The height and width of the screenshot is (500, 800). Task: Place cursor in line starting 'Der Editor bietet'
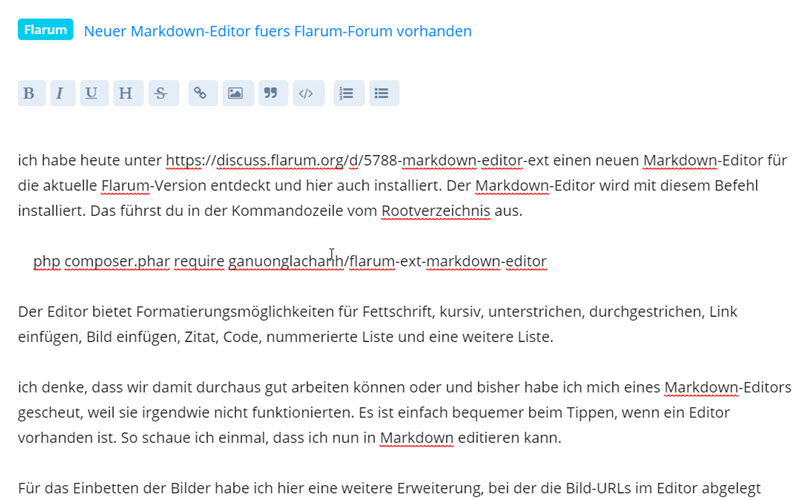(x=378, y=312)
